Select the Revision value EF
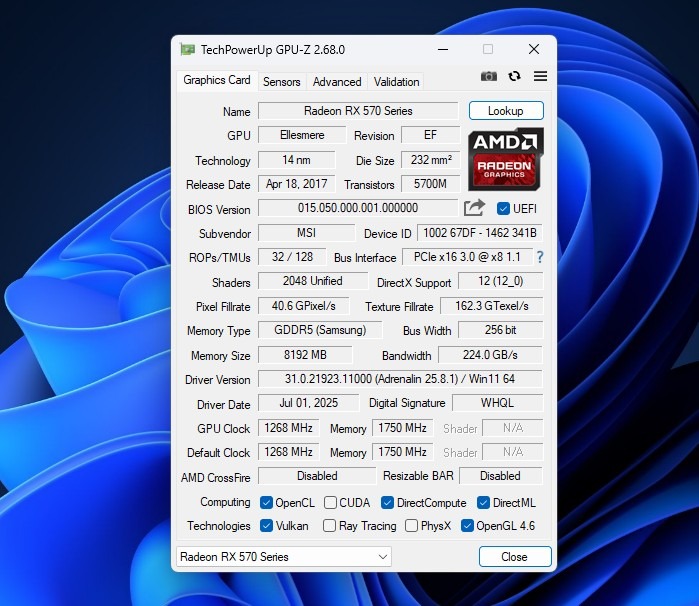Image resolution: width=699 pixels, height=606 pixels. 431,135
